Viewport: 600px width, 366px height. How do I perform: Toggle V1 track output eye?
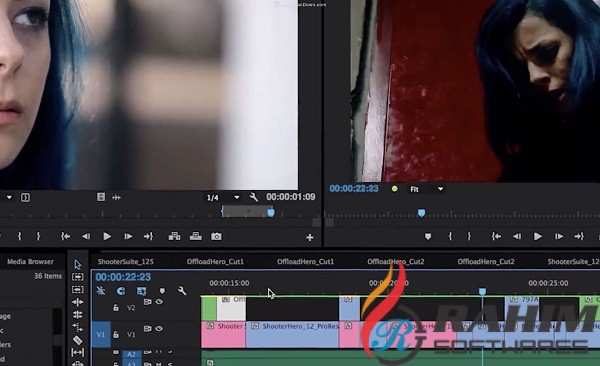tap(160, 329)
